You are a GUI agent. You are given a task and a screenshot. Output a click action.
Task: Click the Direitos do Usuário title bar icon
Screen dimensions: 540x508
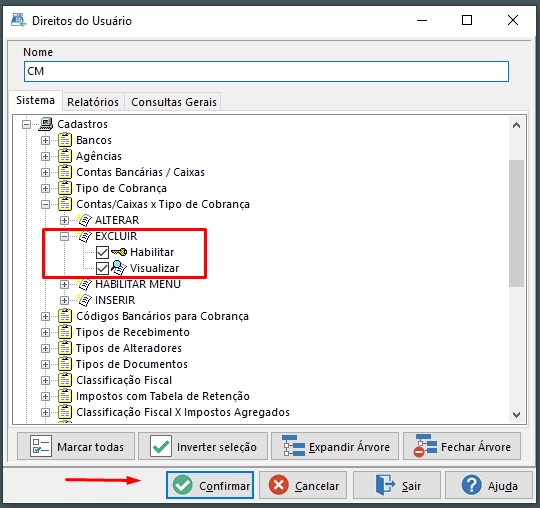18,20
